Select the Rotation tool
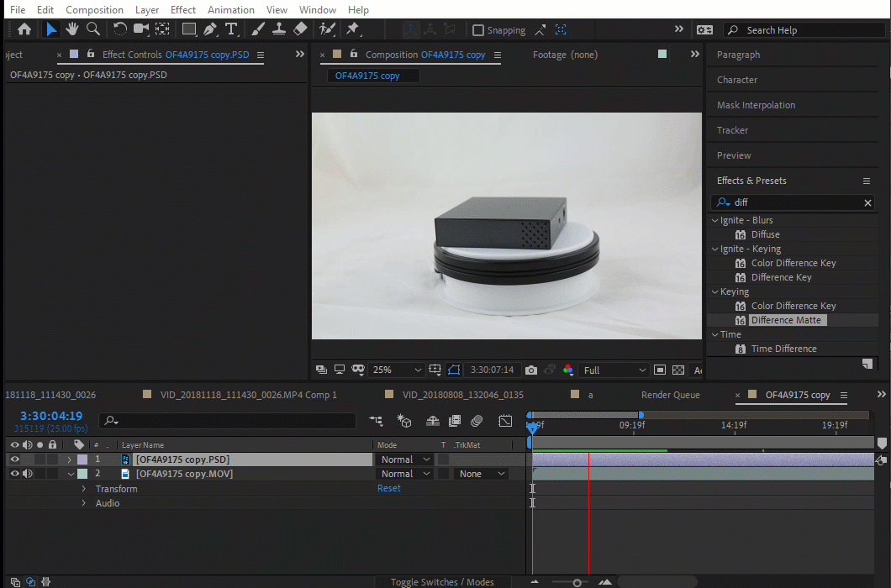Viewport: 891px width, 588px height. tap(120, 29)
